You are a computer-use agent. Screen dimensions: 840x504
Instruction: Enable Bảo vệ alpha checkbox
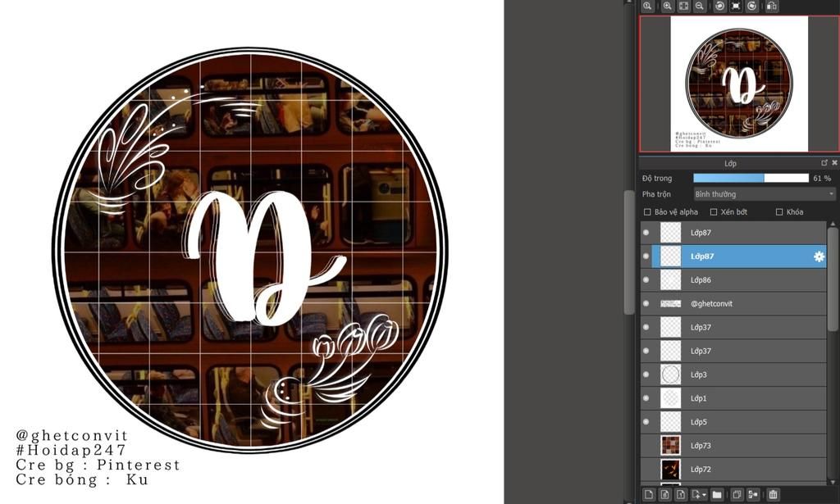(x=647, y=212)
